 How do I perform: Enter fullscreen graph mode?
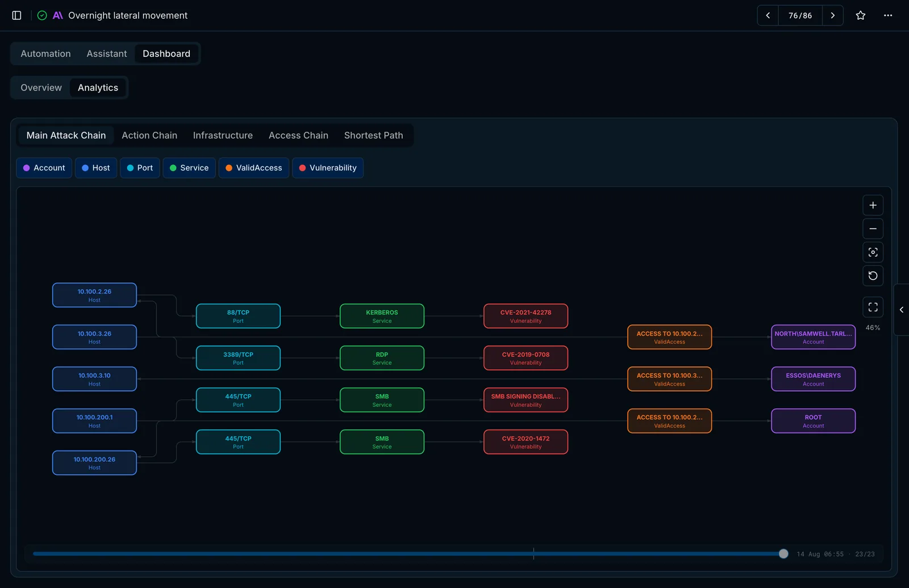point(873,307)
